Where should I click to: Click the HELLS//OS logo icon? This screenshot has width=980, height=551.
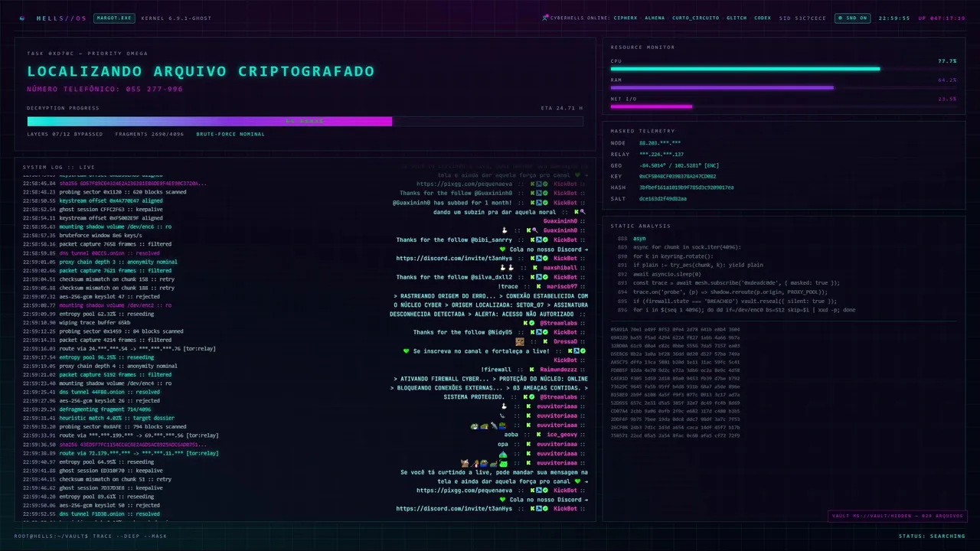tap(21, 18)
